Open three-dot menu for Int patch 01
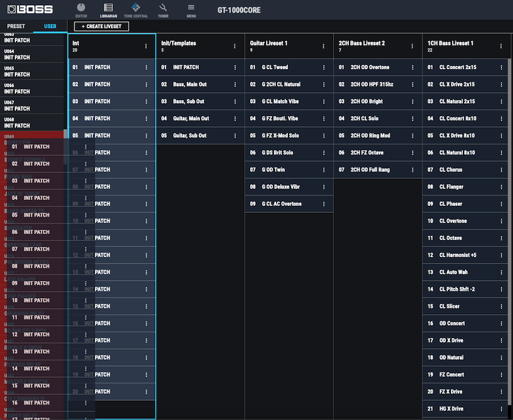The image size is (513, 420). [146, 67]
